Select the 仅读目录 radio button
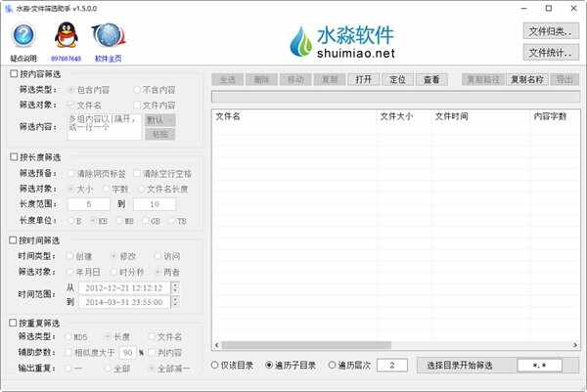587x392 pixels. coord(216,365)
